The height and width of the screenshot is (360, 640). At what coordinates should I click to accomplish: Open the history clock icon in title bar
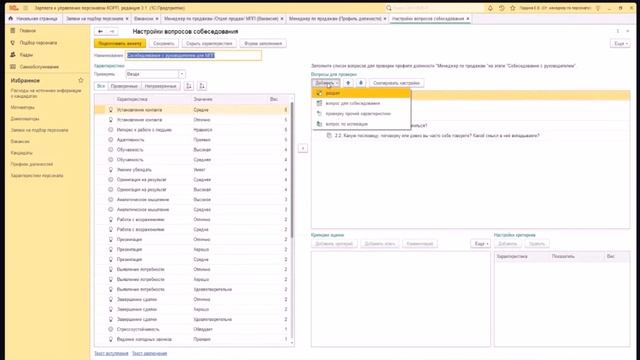pyautogui.click(x=502, y=8)
